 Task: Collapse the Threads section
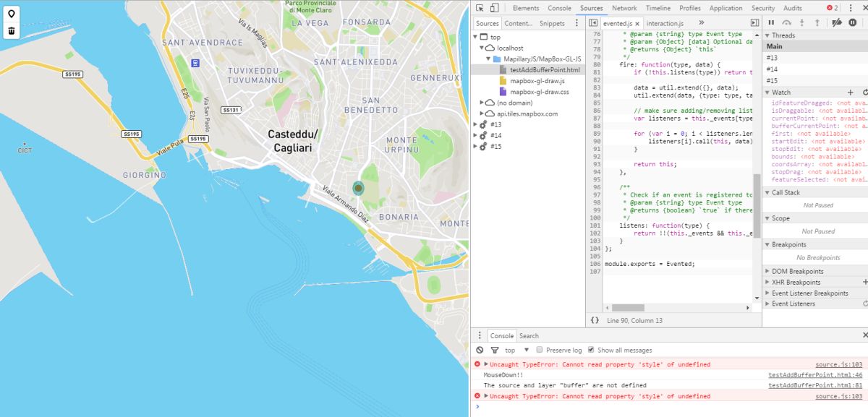click(767, 35)
